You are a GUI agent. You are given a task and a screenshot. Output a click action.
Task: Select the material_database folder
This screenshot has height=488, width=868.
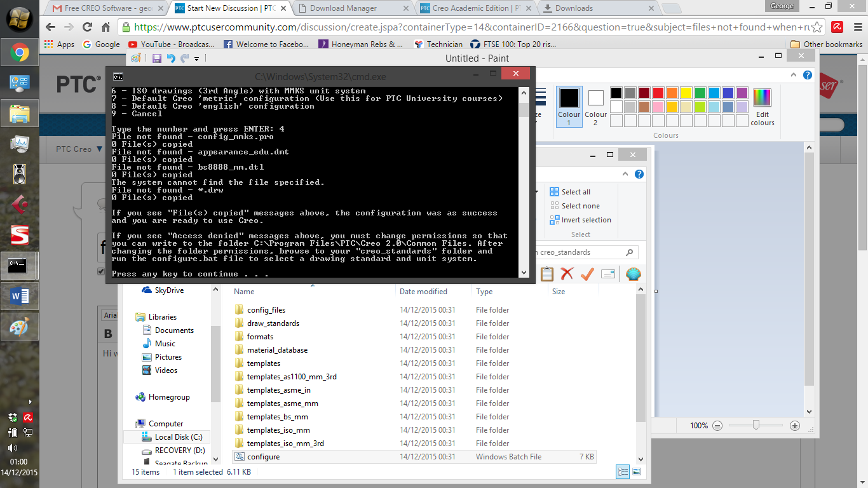pos(277,350)
